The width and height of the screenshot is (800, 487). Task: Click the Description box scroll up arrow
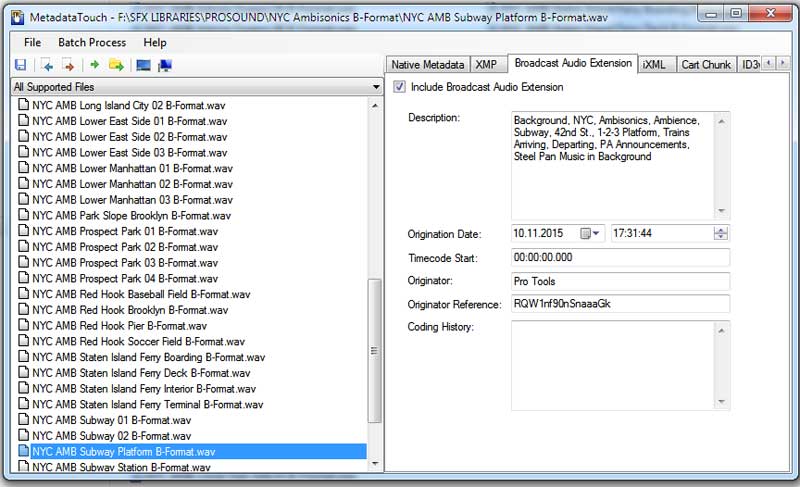click(x=721, y=121)
